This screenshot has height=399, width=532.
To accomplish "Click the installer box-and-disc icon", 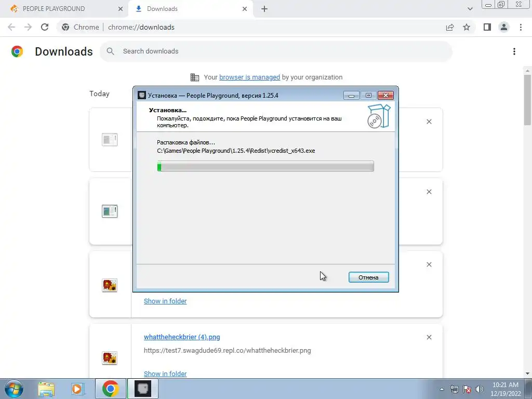I will [379, 116].
